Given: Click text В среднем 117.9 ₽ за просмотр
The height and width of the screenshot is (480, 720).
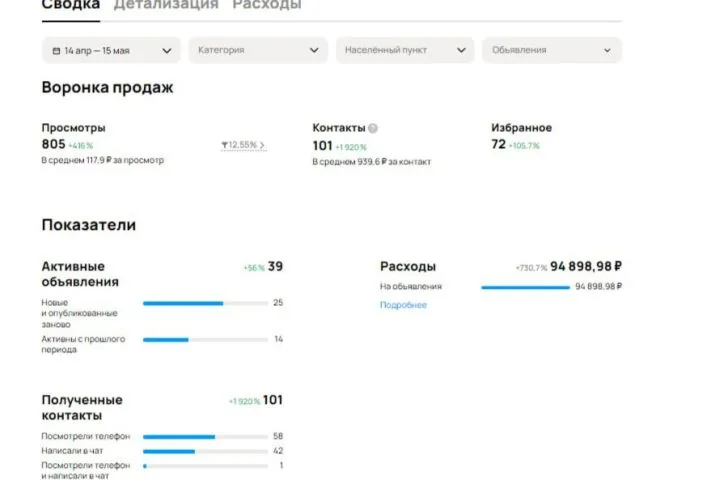Looking at the screenshot, I should pos(102,160).
